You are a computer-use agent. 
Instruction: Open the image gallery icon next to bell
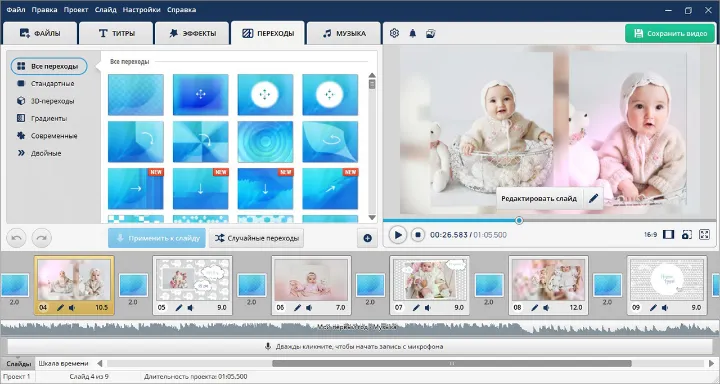click(x=431, y=33)
